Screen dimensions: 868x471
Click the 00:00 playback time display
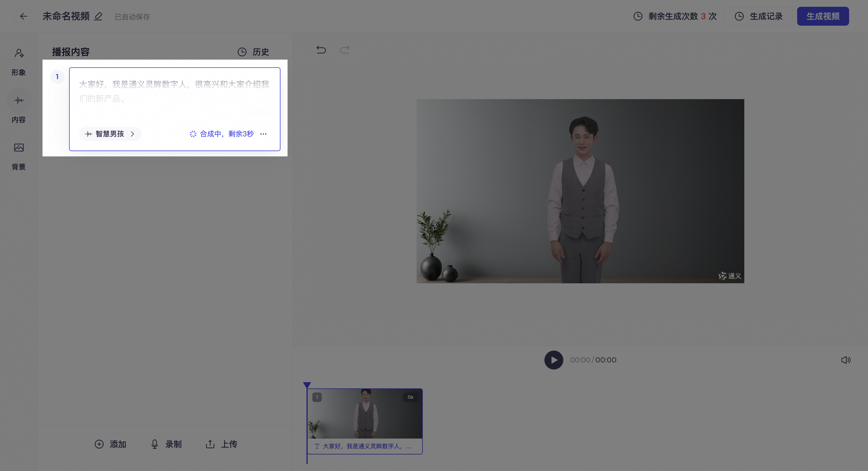(593, 360)
